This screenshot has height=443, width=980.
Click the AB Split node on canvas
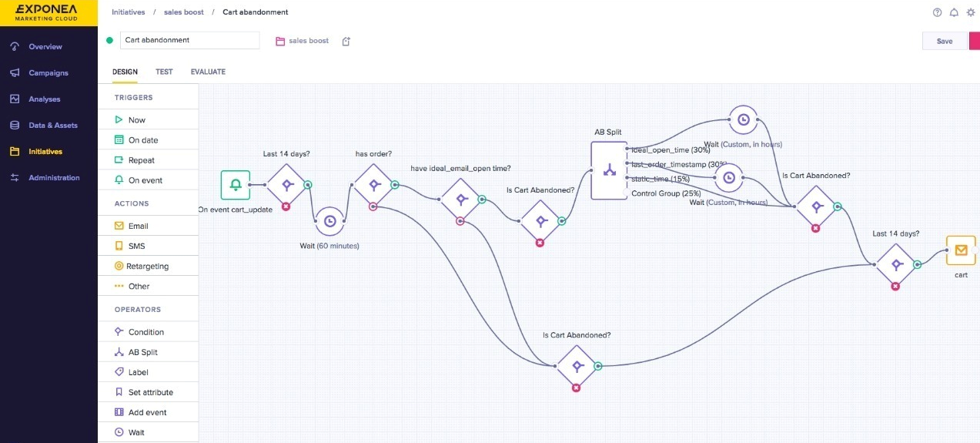click(x=609, y=171)
